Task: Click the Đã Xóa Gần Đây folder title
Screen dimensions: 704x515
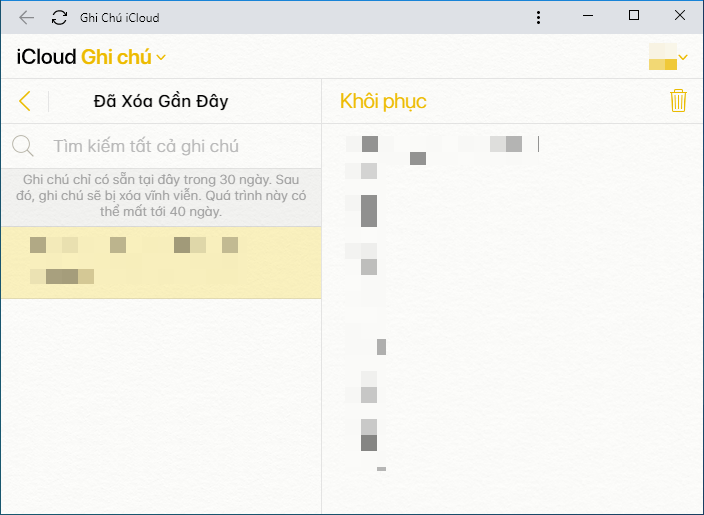Action: tap(161, 101)
